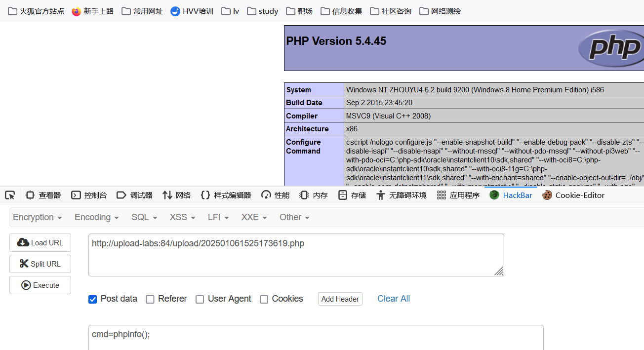
Task: Switch to the 无障碍环境 accessibility tab
Action: coord(401,195)
